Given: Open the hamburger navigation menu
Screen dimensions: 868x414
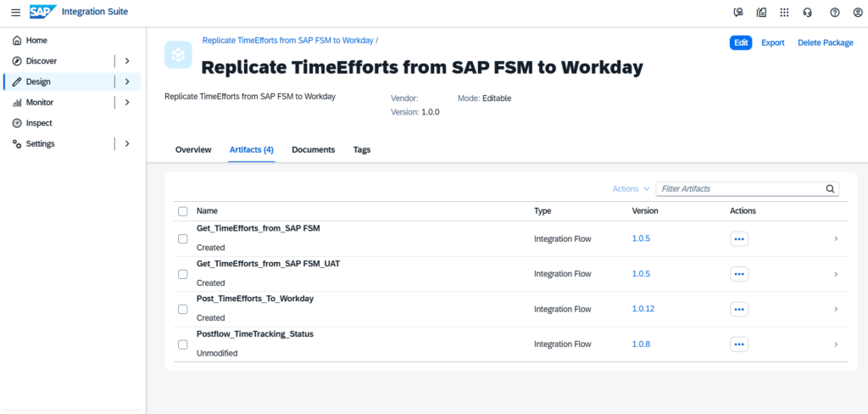Looking at the screenshot, I should click(x=15, y=12).
